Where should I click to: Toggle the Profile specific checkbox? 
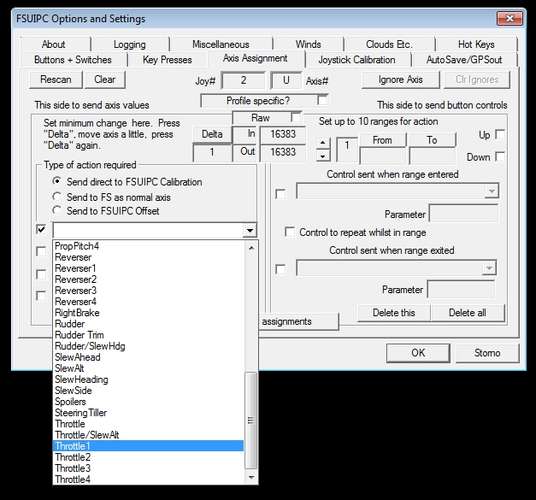tap(322, 100)
